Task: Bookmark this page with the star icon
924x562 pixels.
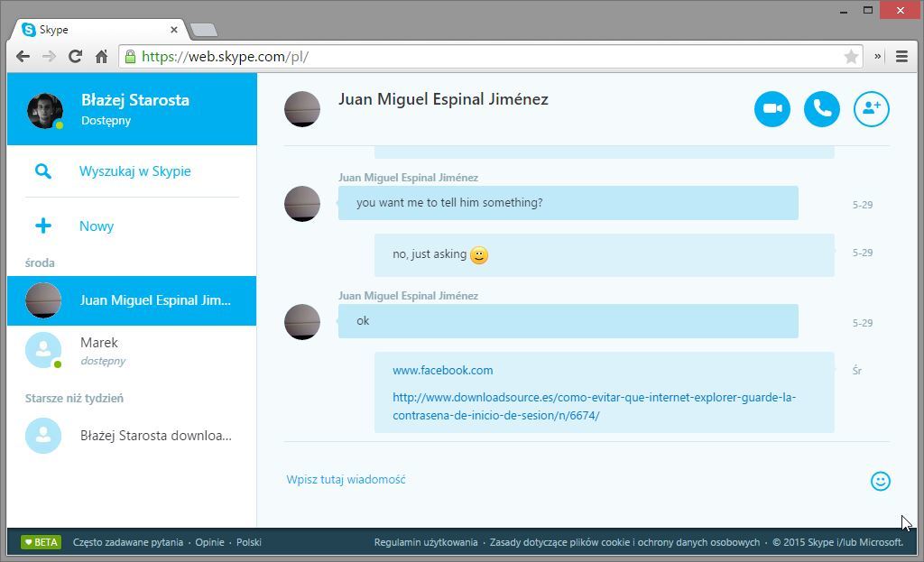Action: [x=851, y=57]
